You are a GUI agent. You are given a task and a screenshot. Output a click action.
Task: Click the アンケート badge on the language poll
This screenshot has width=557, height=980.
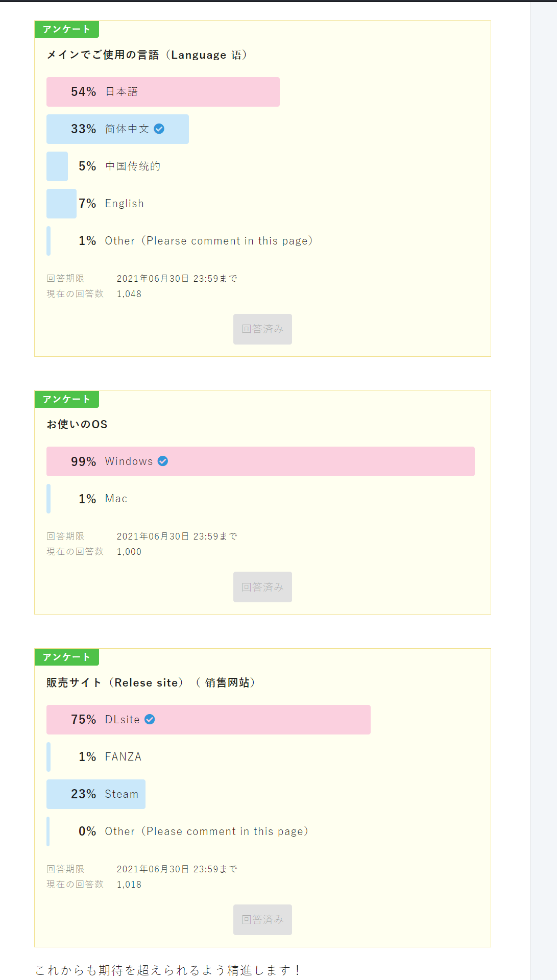[66, 29]
